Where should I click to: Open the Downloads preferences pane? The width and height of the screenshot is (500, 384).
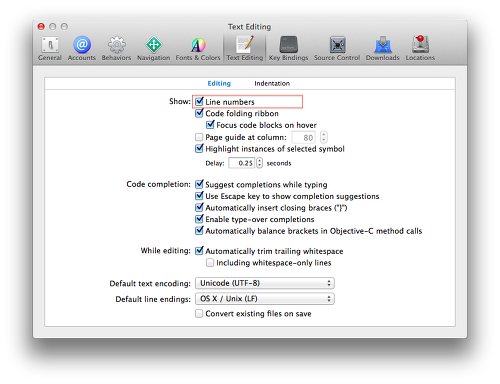382,49
